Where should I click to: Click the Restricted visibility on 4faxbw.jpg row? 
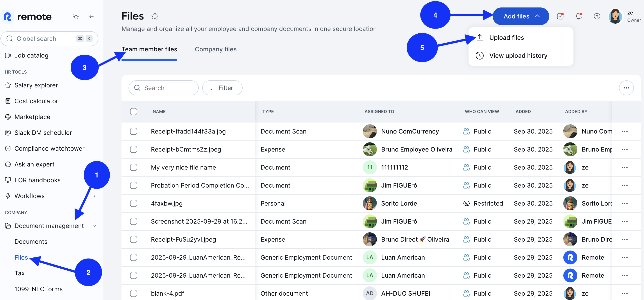[483, 203]
